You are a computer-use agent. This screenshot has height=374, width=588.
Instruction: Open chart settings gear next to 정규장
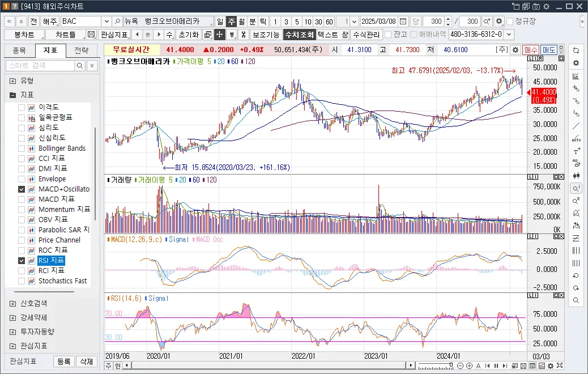pos(498,22)
